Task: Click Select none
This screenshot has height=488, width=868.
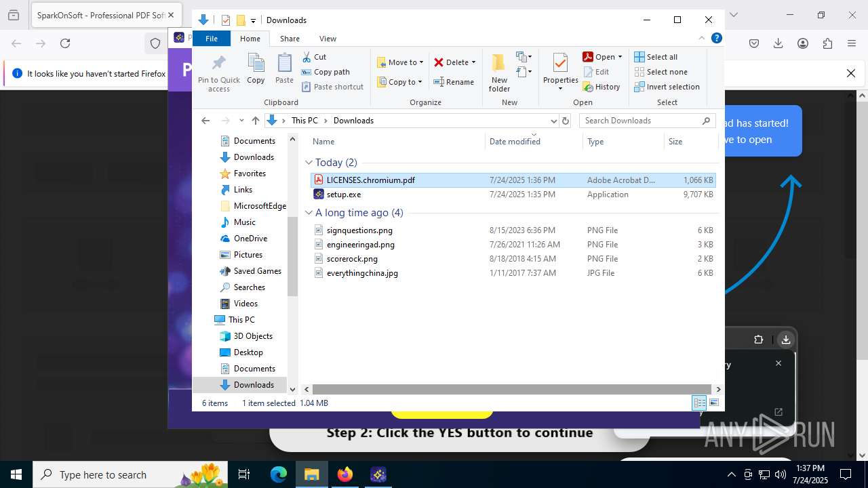Action: point(660,72)
